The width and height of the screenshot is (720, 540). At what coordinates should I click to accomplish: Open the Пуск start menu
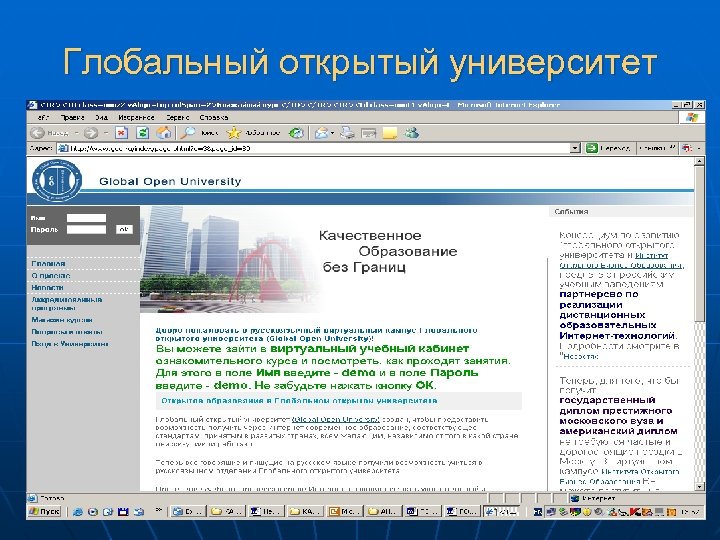[x=45, y=511]
